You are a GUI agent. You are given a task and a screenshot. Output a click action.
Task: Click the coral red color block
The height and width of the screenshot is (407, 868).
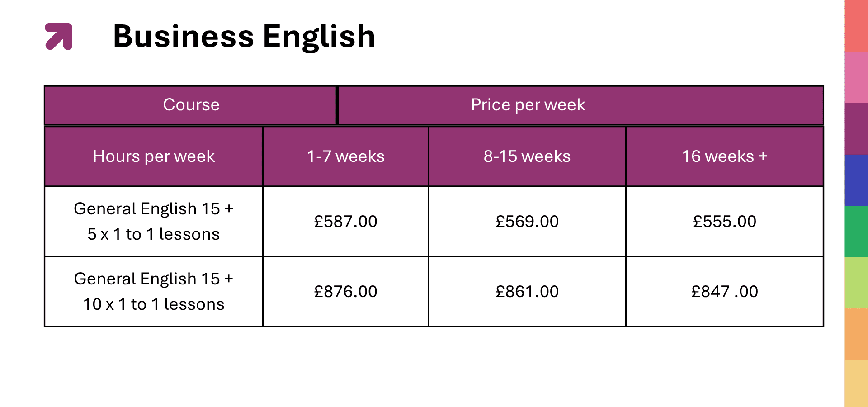point(856,25)
